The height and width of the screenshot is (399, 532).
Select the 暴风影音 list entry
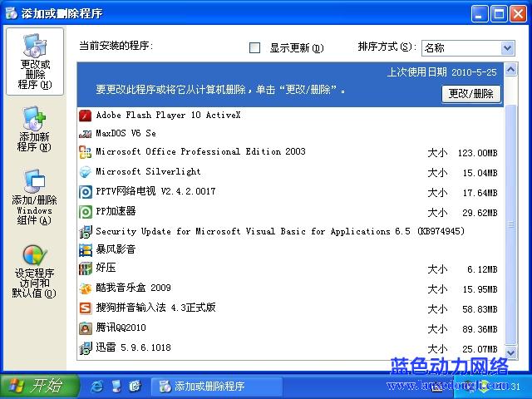tap(116, 249)
